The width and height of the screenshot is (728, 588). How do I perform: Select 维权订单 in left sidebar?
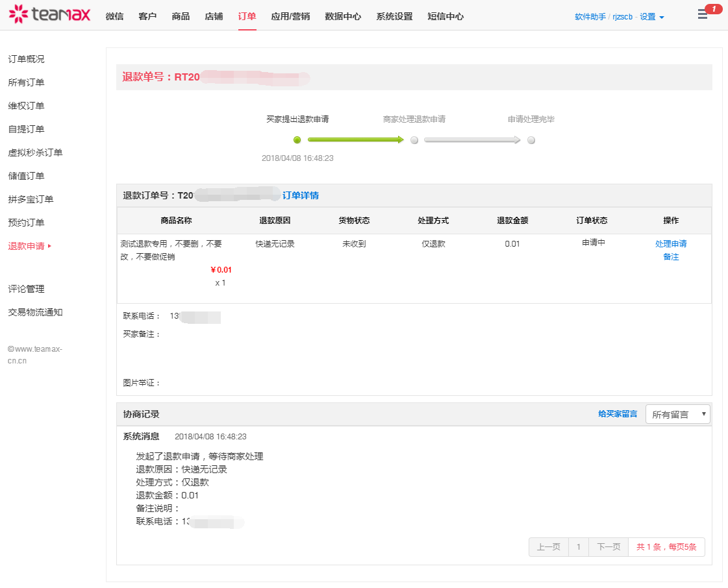click(x=26, y=106)
